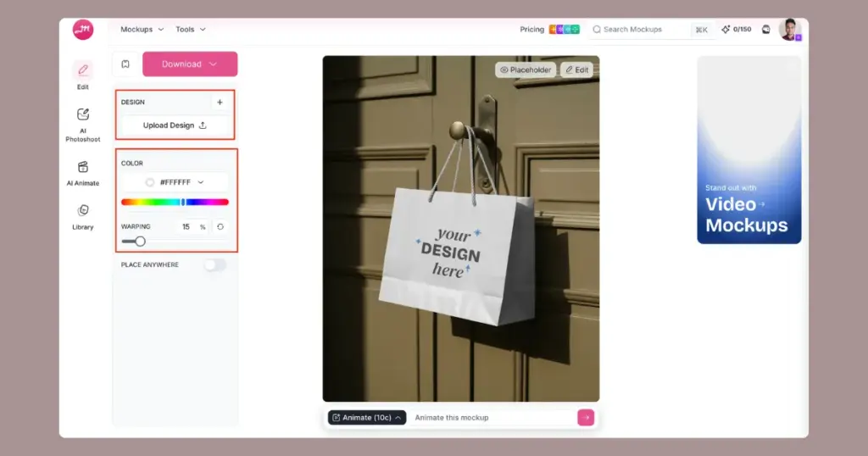Open the Mockups menu
Viewport: 868px width, 456px height.
coord(142,30)
